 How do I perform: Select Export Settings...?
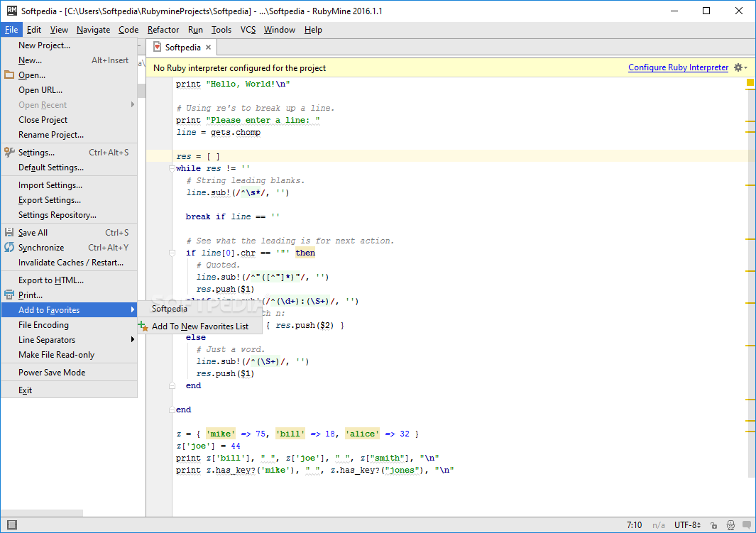tap(69, 200)
